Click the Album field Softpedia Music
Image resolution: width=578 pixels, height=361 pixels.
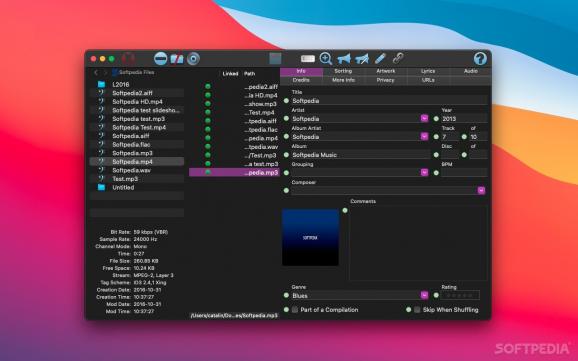361,155
